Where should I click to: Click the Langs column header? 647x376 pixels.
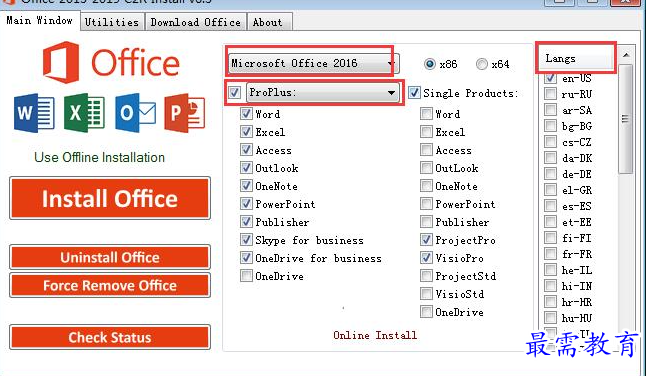[x=577, y=58]
